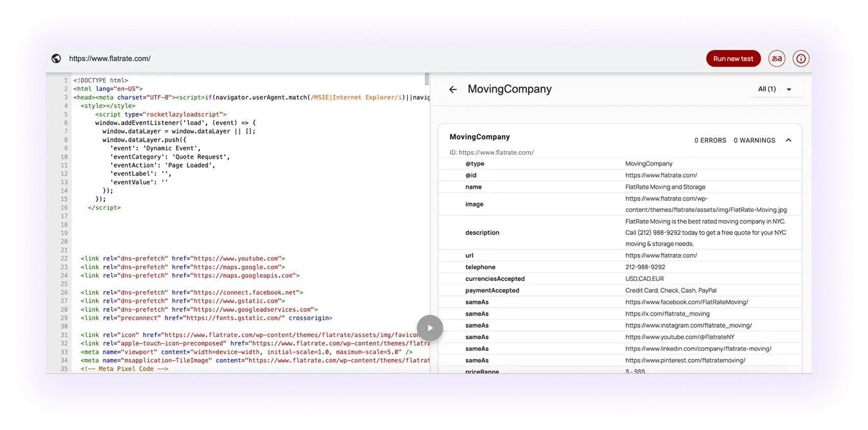868x430 pixels.
Task: Click the 0 WARNINGS label
Action: pyautogui.click(x=754, y=140)
